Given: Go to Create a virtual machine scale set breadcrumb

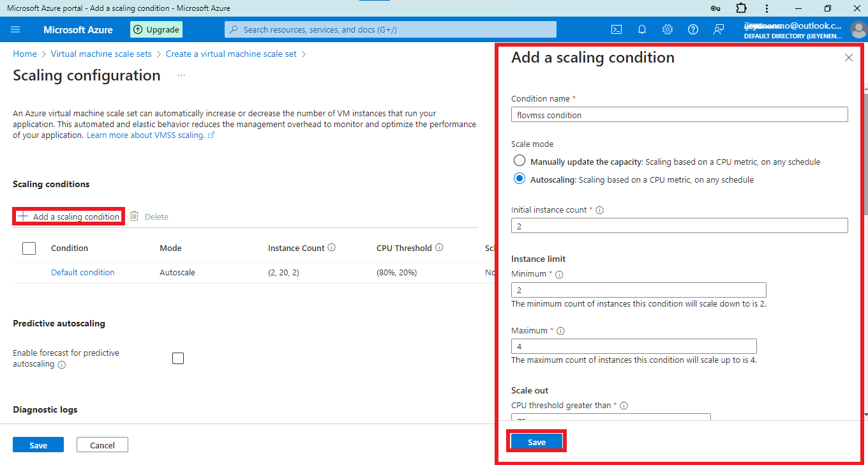Looking at the screenshot, I should pos(231,54).
